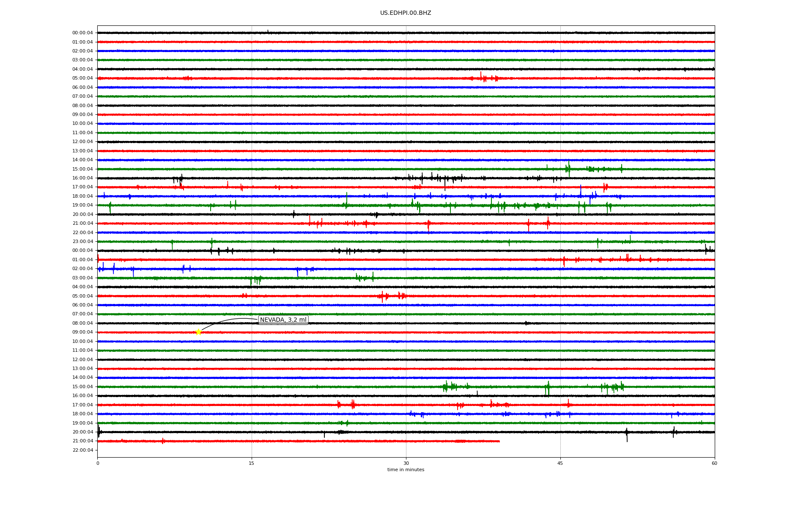Click the 09:00:04 label of the yellow star row
The image size is (812, 508).
pyautogui.click(x=82, y=332)
